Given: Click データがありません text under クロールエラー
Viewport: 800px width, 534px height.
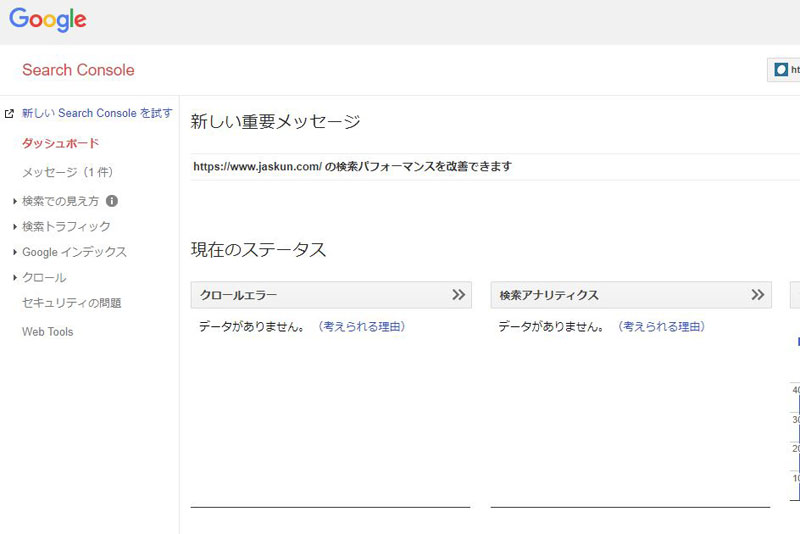Looking at the screenshot, I should point(252,326).
